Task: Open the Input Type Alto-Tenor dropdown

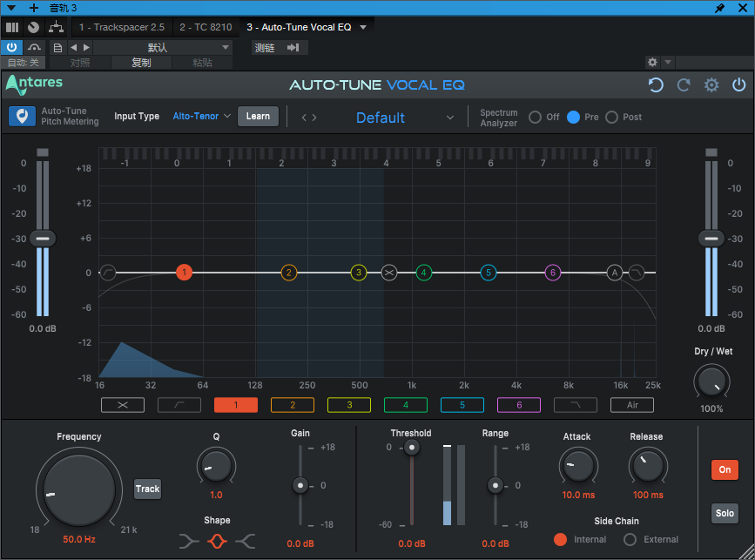Action: tap(202, 116)
